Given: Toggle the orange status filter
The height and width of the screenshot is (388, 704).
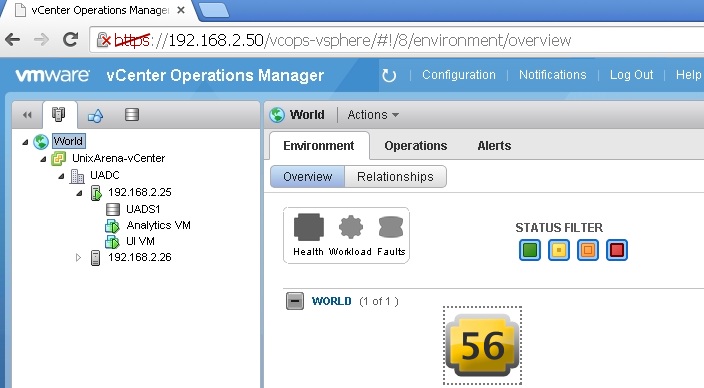Looking at the screenshot, I should (588, 250).
